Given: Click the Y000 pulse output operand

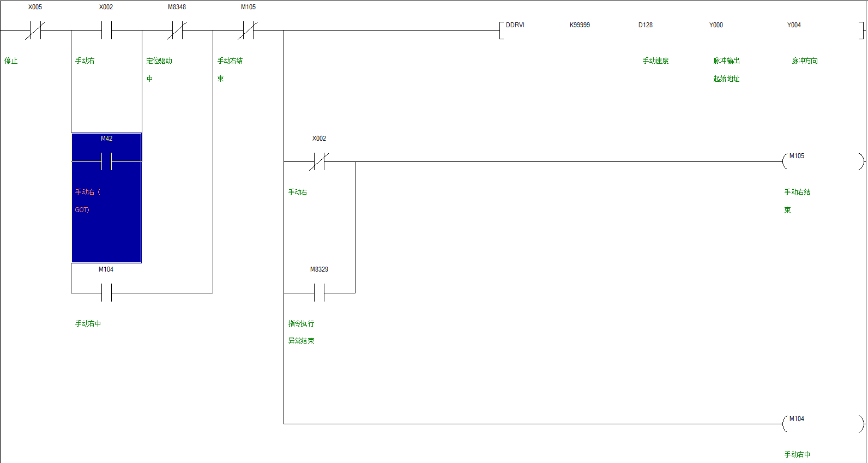Looking at the screenshot, I should click(x=716, y=25).
